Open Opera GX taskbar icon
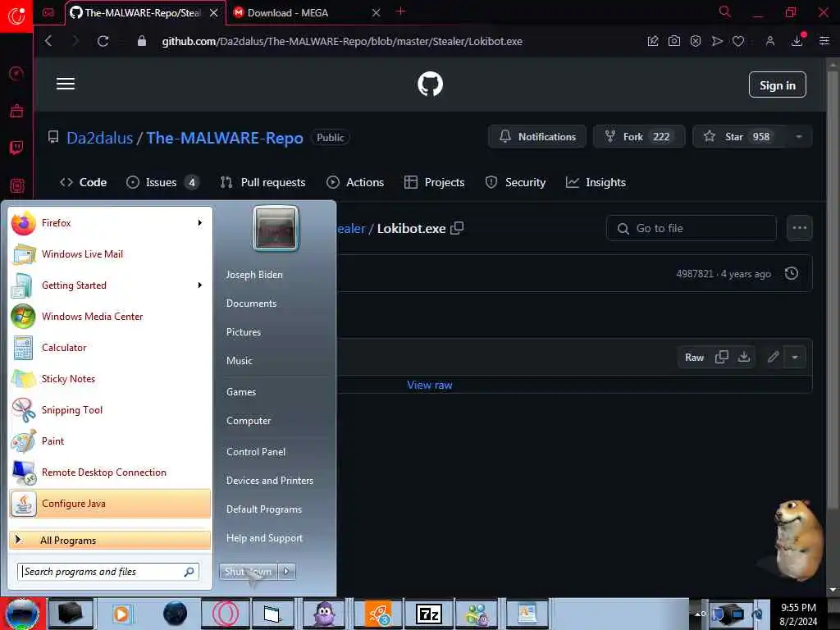This screenshot has width=840, height=630. pyautogui.click(x=225, y=614)
